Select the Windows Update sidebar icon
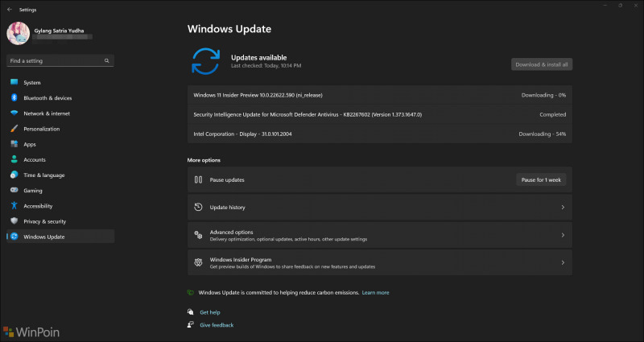The height and width of the screenshot is (342, 644). (14, 237)
